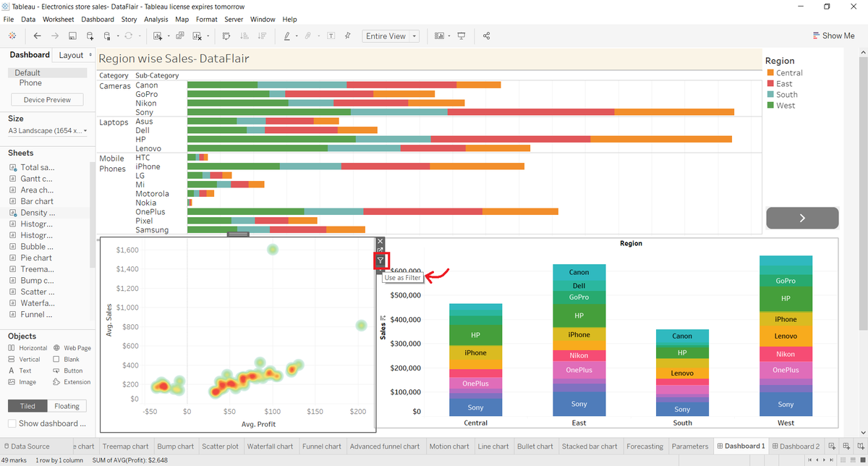Expand show/hide cards dropdown arrow
The height and width of the screenshot is (466, 868).
(x=448, y=35)
